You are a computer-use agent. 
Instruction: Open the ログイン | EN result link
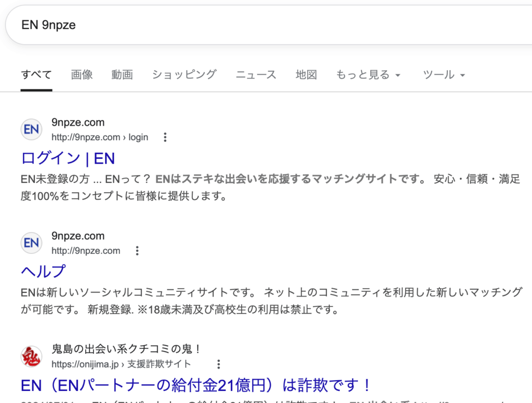pos(68,158)
